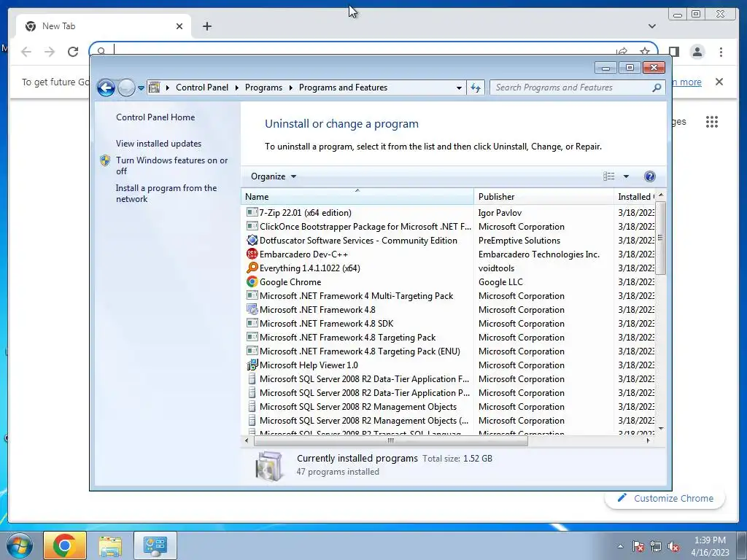This screenshot has height=560, width=747.
Task: Click Embarcadero Technologies Inc. publisher cell
Action: (x=539, y=254)
